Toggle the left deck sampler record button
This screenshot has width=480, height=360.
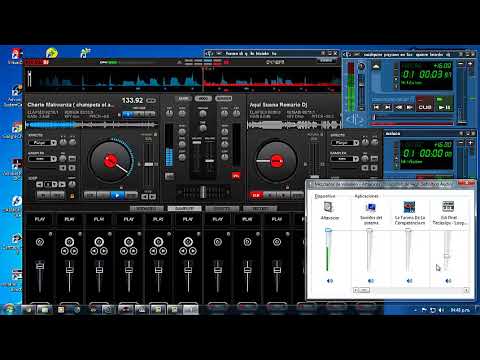point(72,159)
